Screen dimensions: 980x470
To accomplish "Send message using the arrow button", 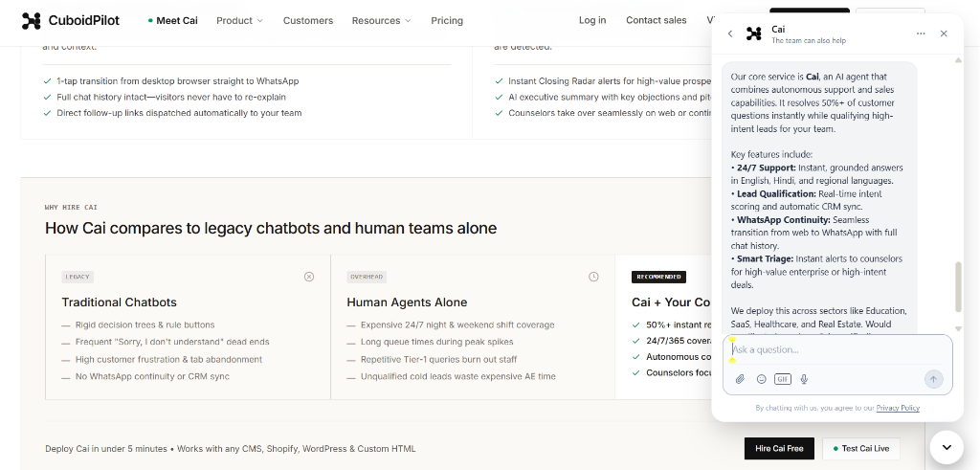I will 934,379.
